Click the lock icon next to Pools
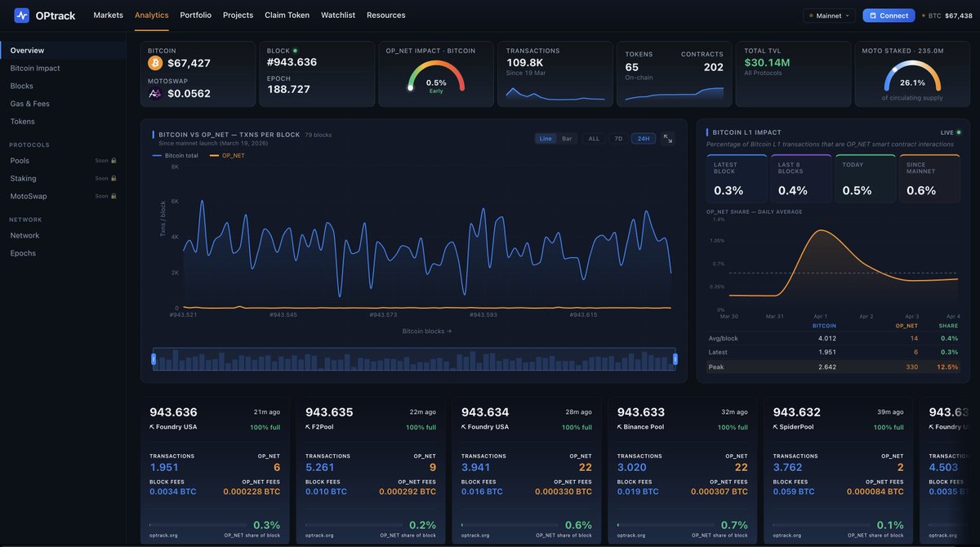Screen dimensions: 980x547 (x=114, y=161)
